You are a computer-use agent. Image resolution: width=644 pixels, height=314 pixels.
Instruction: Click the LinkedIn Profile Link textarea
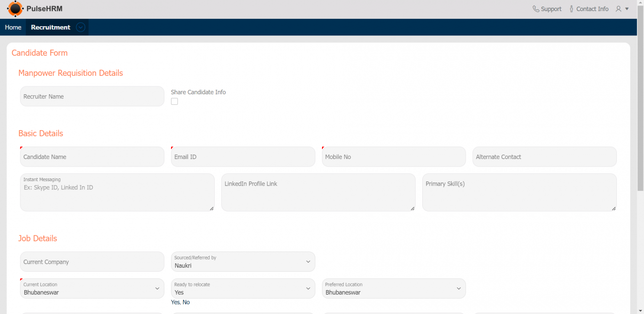(318, 192)
